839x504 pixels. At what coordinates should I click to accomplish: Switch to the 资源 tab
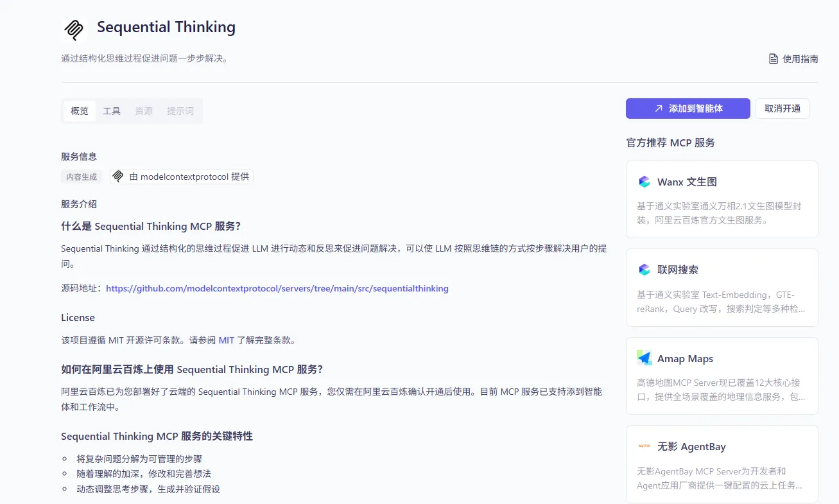144,111
